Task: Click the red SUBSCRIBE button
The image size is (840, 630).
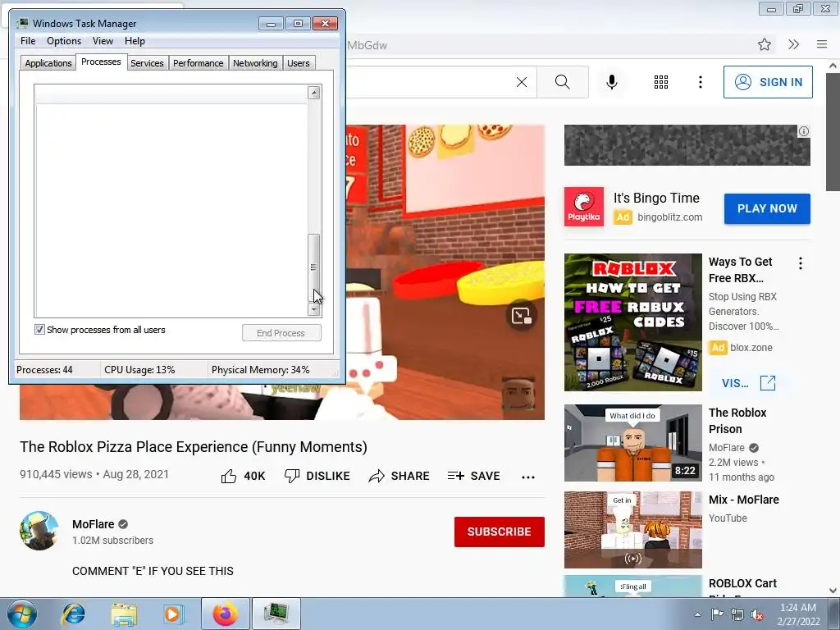Action: pos(500,532)
